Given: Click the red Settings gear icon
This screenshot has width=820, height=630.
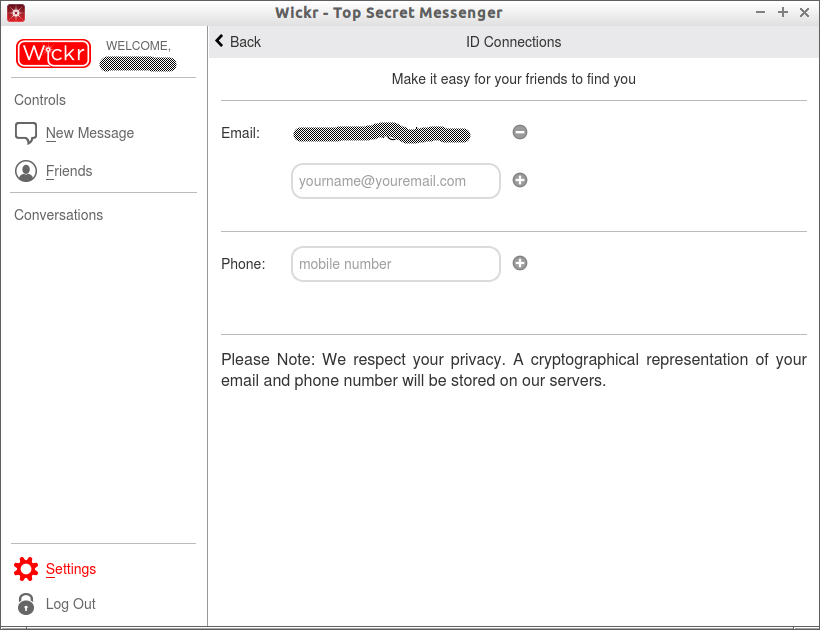Looking at the screenshot, I should [26, 569].
